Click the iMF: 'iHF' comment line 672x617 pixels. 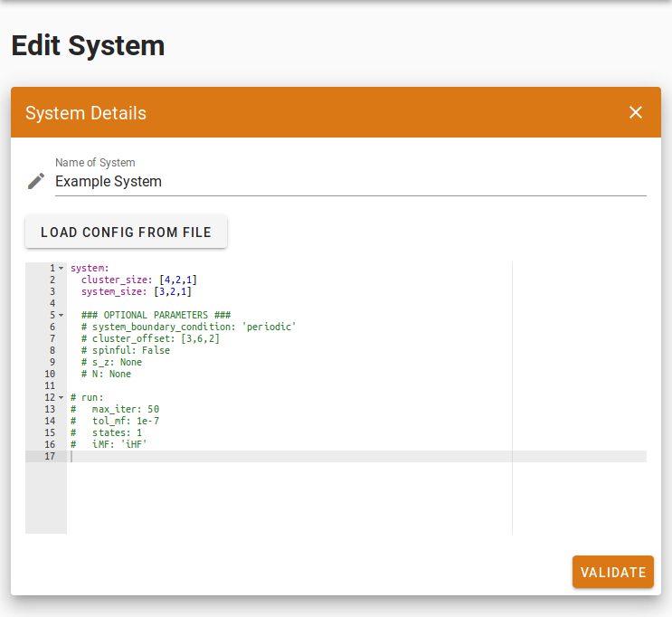[x=109, y=444]
